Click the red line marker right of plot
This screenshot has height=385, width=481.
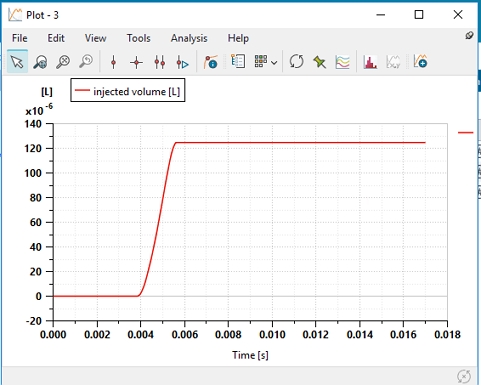pos(466,133)
